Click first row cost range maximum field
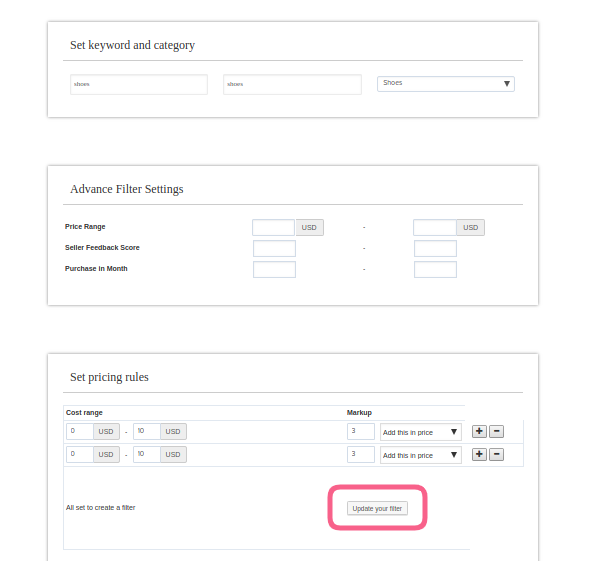 [x=146, y=431]
